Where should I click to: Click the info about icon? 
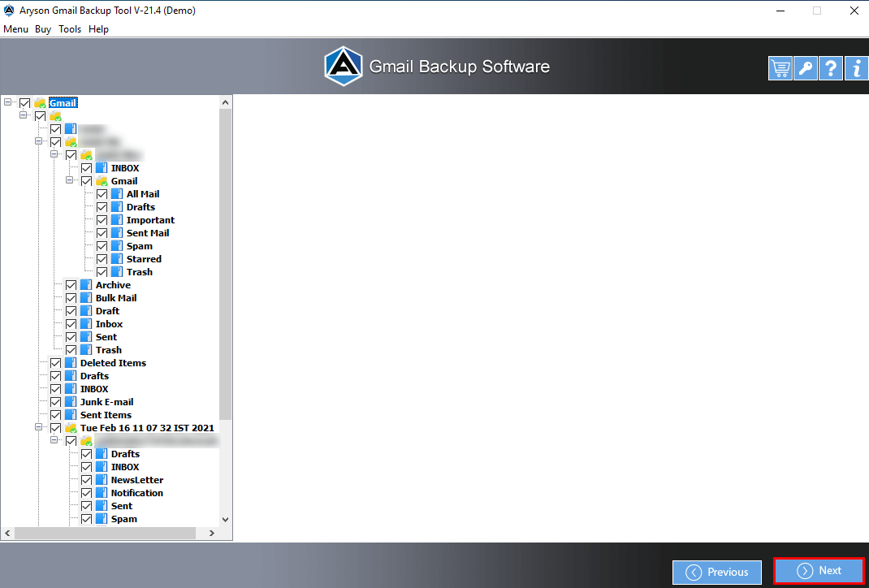pyautogui.click(x=856, y=69)
